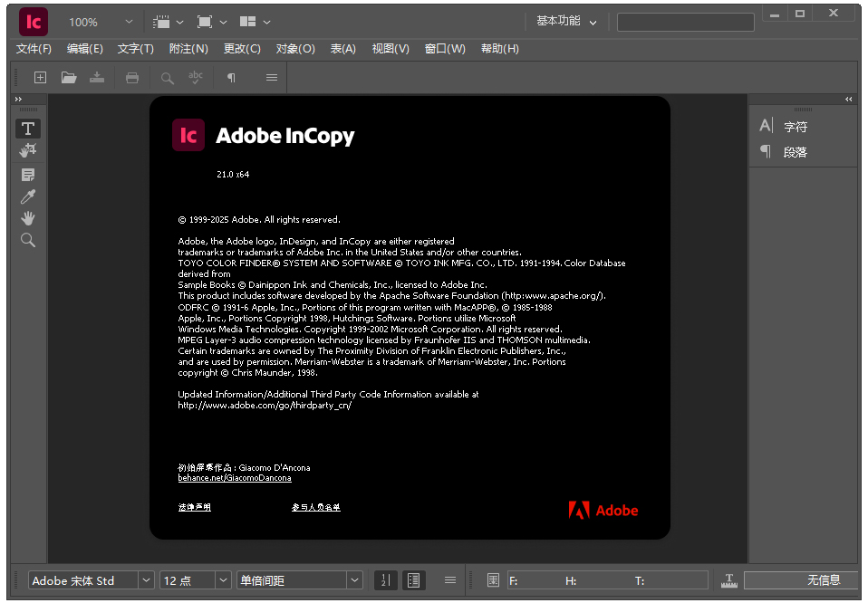Open the 窗口 menu
This screenshot has width=868, height=603.
tap(445, 48)
